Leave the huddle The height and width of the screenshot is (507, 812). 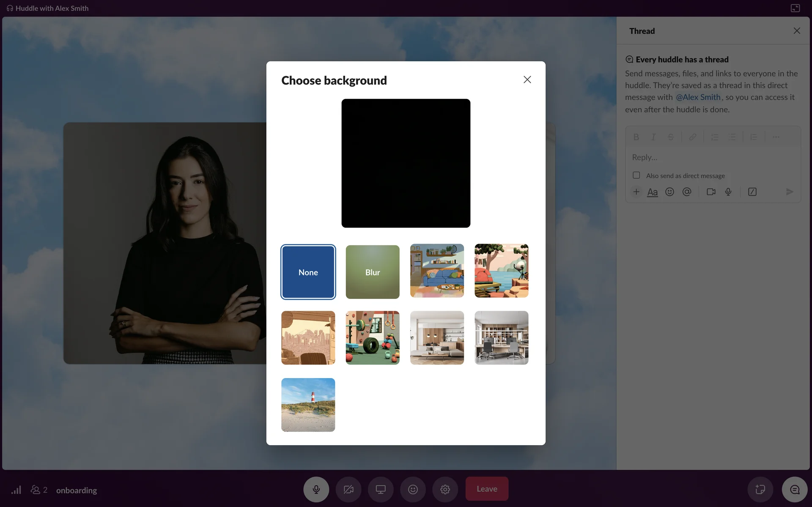pyautogui.click(x=487, y=489)
